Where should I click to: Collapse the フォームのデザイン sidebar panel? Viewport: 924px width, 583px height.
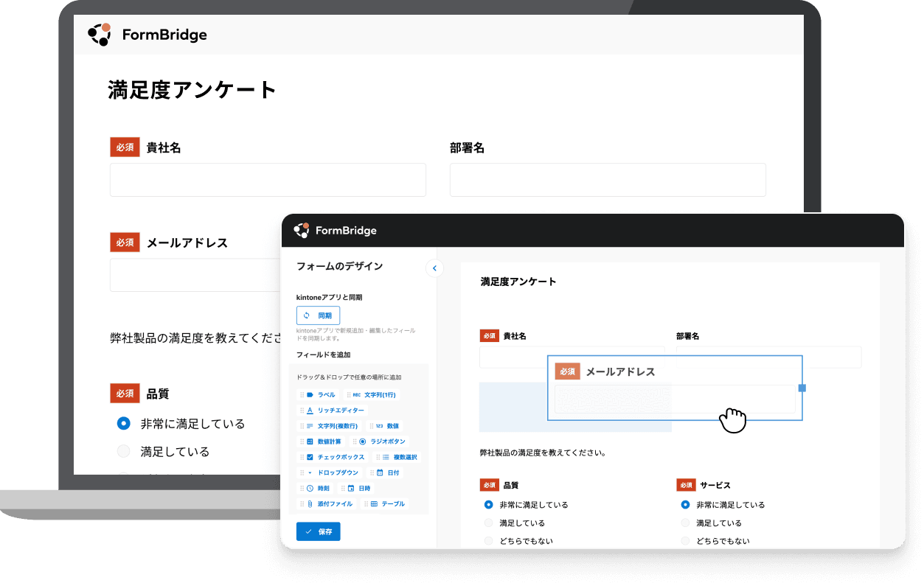click(434, 268)
